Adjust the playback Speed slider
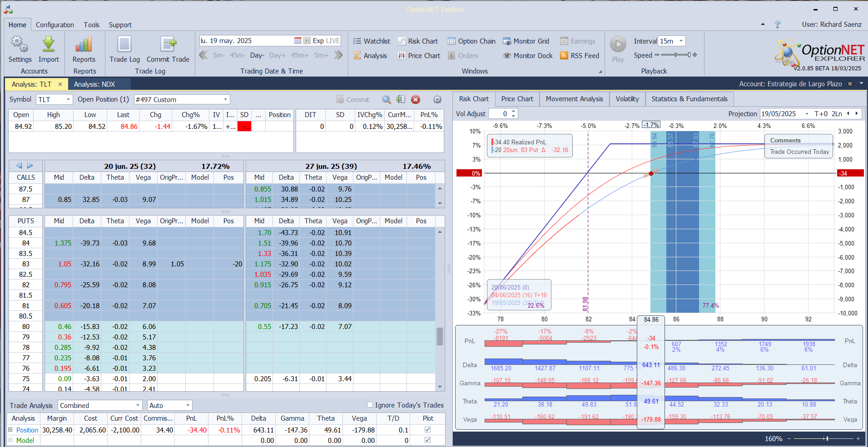The height and width of the screenshot is (447, 868). pyautogui.click(x=676, y=55)
